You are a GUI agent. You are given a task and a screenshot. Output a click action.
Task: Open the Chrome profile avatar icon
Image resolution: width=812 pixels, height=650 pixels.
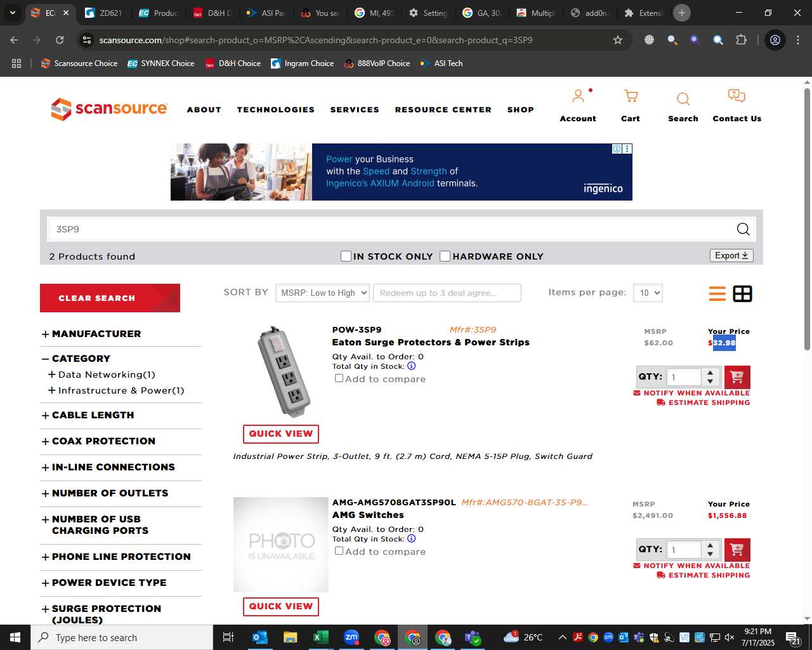click(x=775, y=40)
